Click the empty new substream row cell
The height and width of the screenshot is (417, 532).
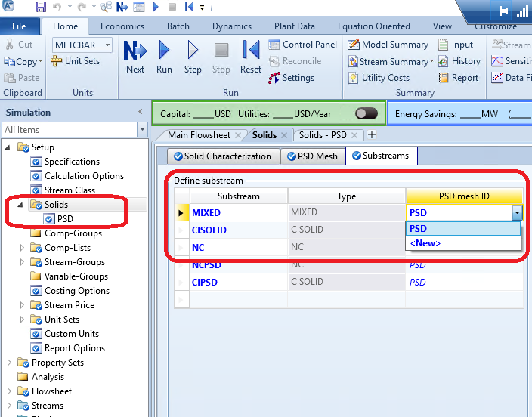pos(239,300)
